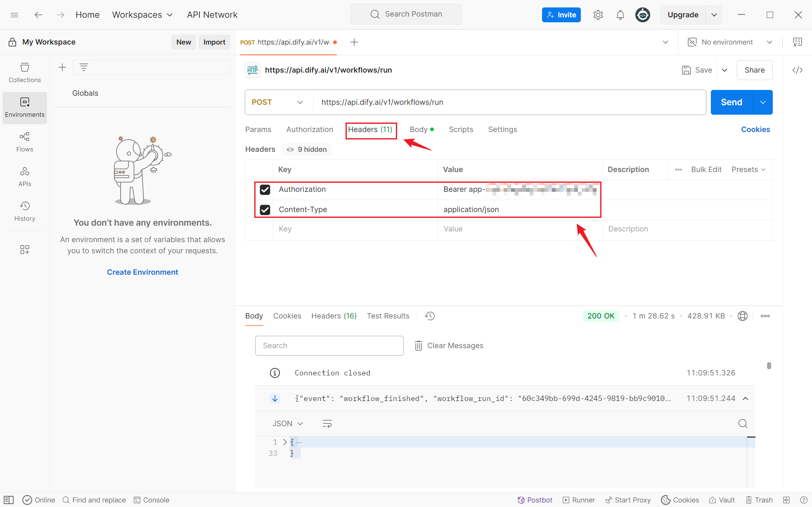Screen dimensions: 812x507
Task: Click the Import button
Action: (214, 42)
